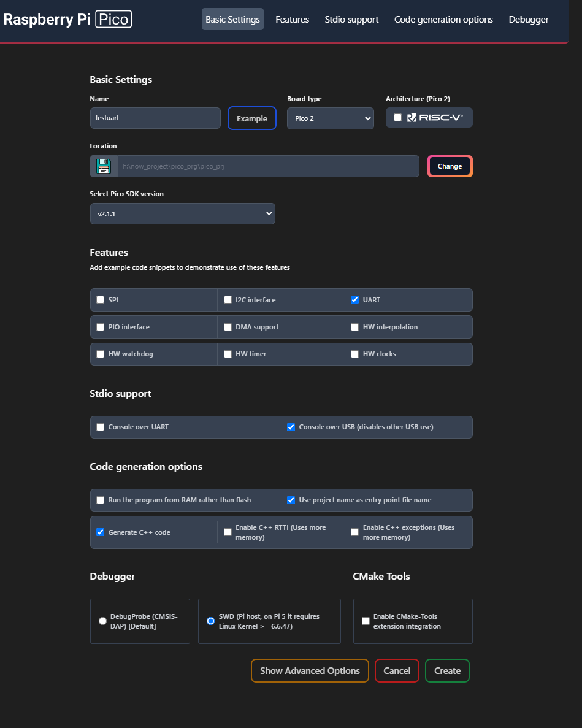
Task: Click the RISC-V logo
Action: point(435,118)
